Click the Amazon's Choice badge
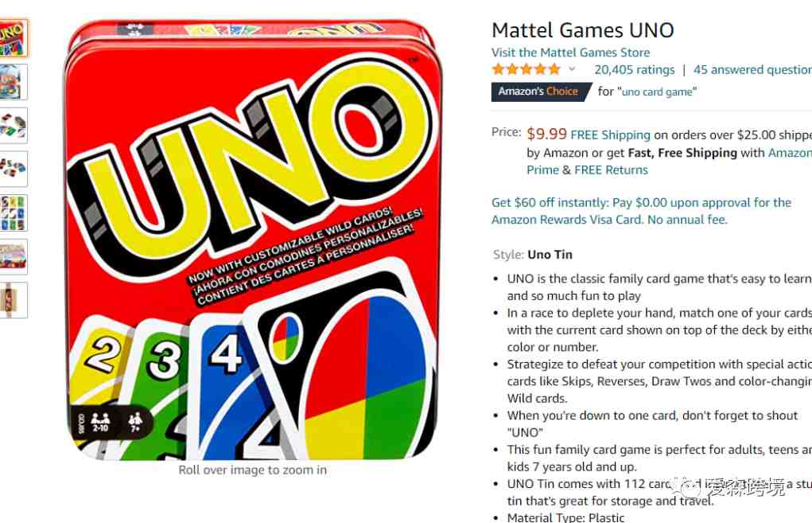Viewport: 812px width, 523px height. 539,92
